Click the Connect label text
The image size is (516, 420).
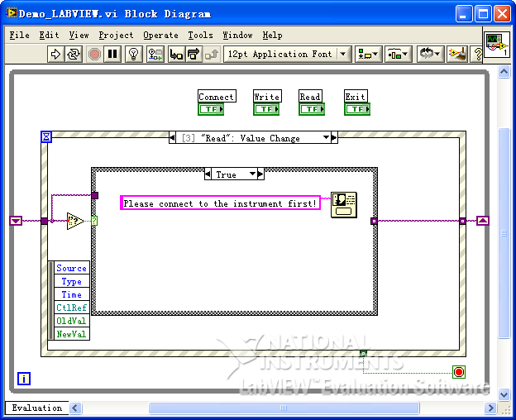tap(217, 97)
